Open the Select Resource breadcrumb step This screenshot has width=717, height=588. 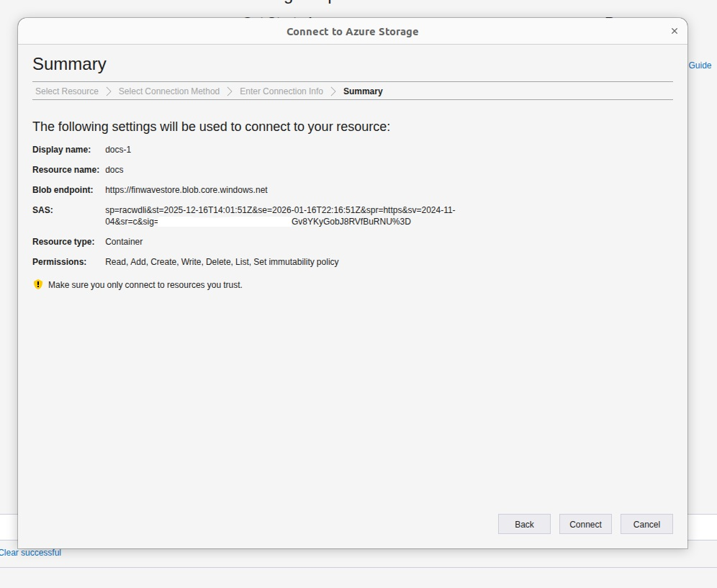point(67,91)
